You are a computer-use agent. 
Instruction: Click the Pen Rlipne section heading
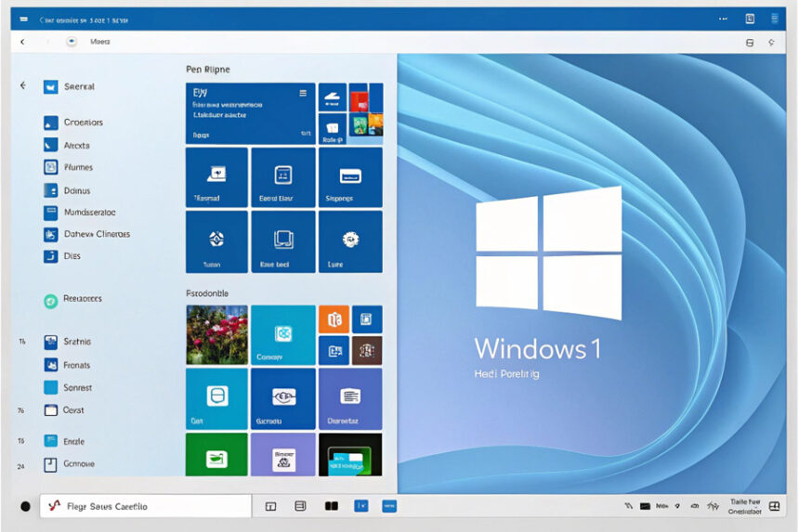click(x=208, y=70)
